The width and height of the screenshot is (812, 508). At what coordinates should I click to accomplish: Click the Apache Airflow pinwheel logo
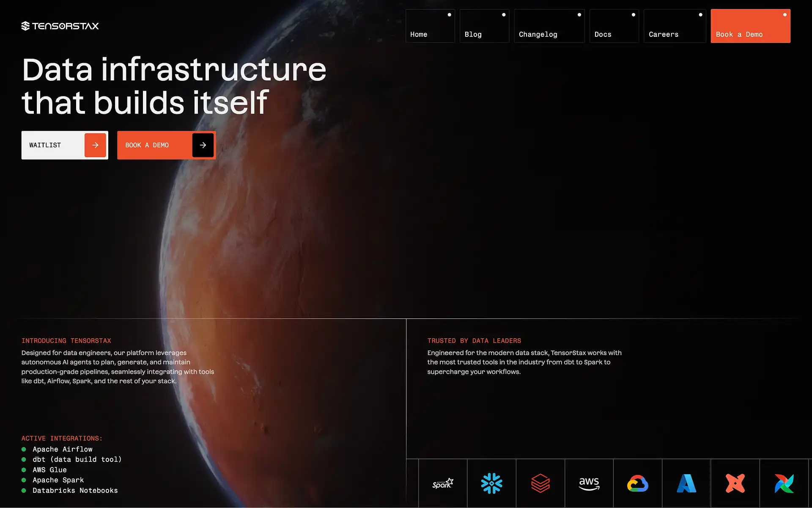[784, 483]
